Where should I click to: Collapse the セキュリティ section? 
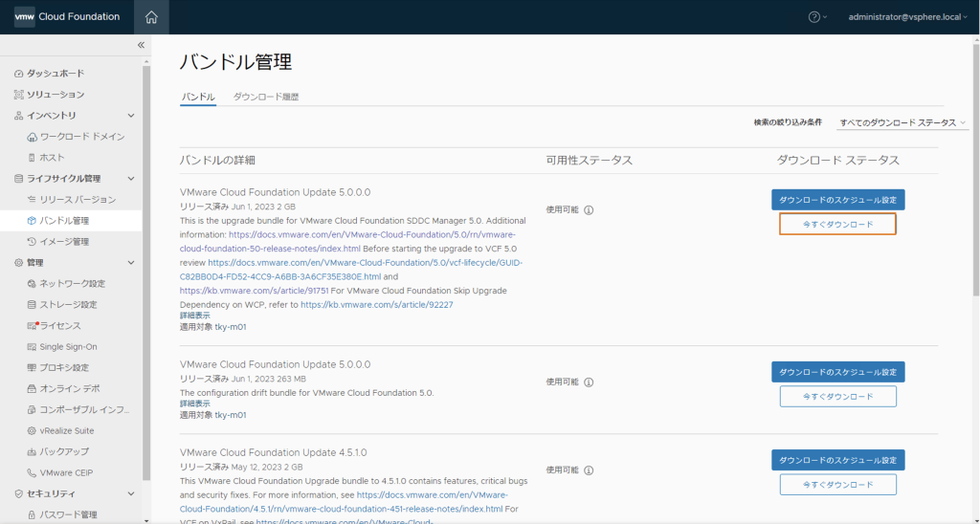(x=131, y=494)
